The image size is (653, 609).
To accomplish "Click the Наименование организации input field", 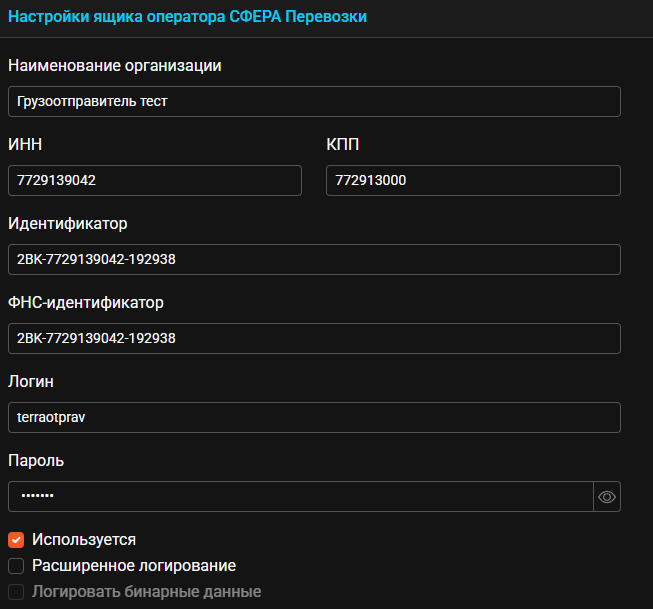I will pos(314,101).
